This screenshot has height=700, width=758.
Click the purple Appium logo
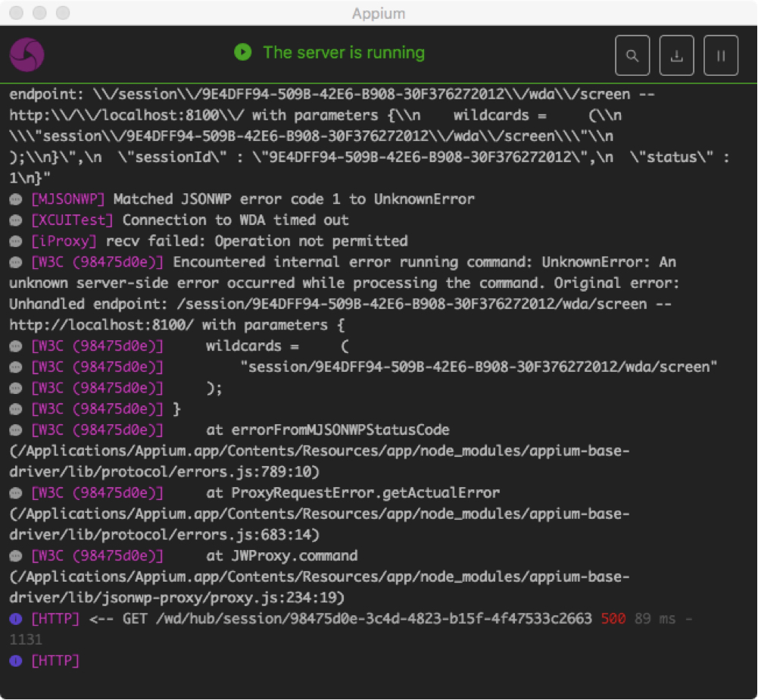[27, 55]
